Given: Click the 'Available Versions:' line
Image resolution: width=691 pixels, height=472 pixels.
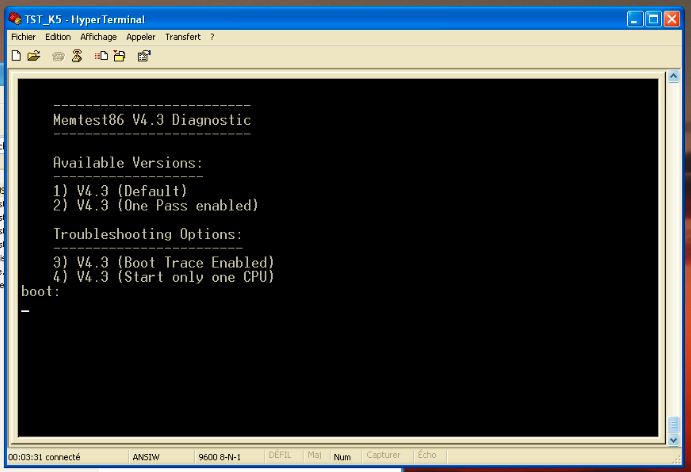Looking at the screenshot, I should pyautogui.click(x=128, y=163).
